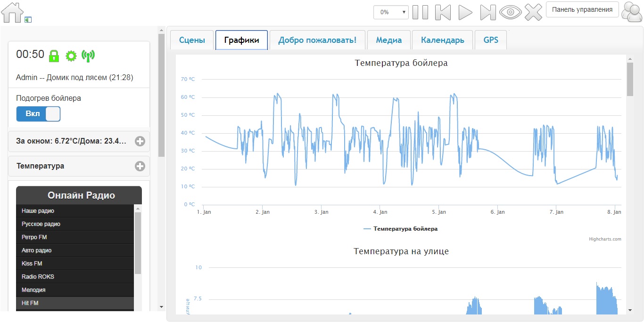The height and width of the screenshot is (322, 644).
Task: Skip to the next track
Action: tap(488, 12)
